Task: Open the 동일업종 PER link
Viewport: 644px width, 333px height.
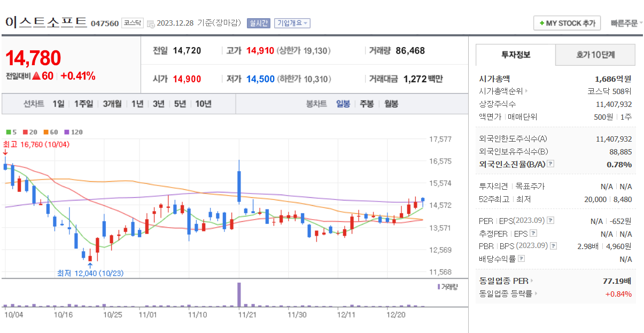Action: (506, 281)
